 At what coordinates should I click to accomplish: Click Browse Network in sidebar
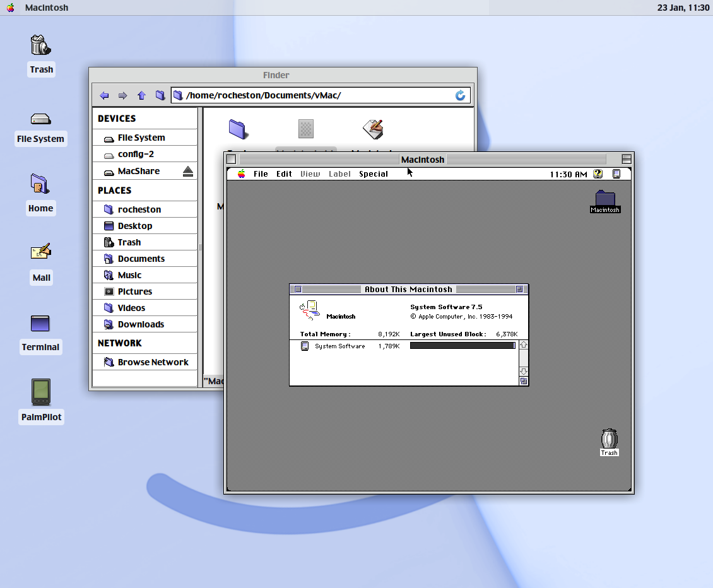click(144, 362)
